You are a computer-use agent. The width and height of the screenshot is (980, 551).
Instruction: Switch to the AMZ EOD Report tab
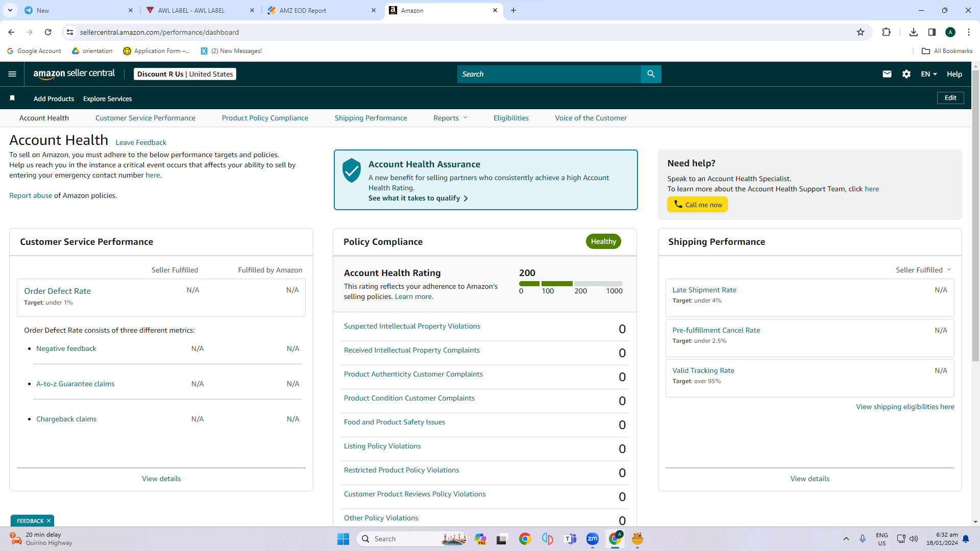tap(322, 10)
